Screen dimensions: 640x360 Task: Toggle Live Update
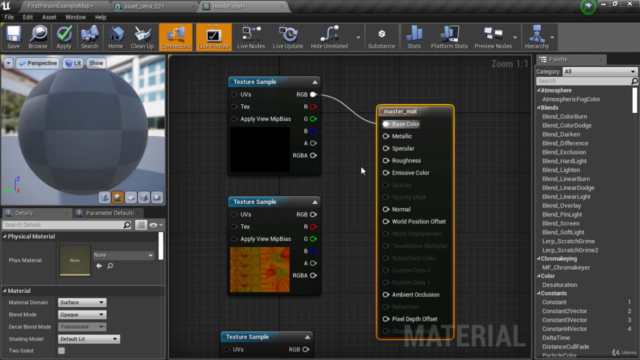click(x=288, y=37)
